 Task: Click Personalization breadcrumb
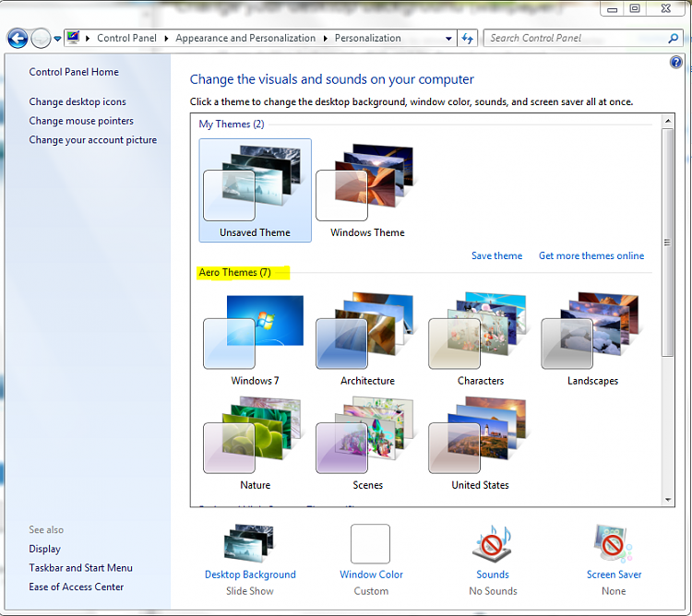click(367, 39)
